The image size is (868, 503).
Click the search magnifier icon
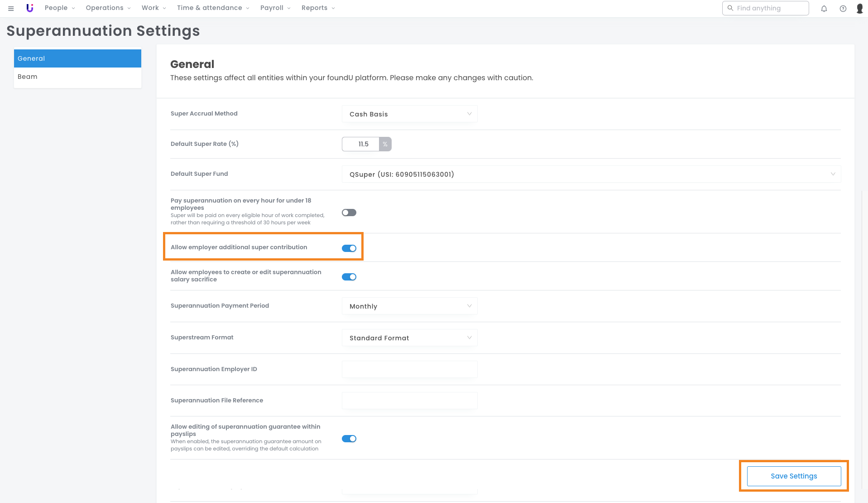[730, 8]
